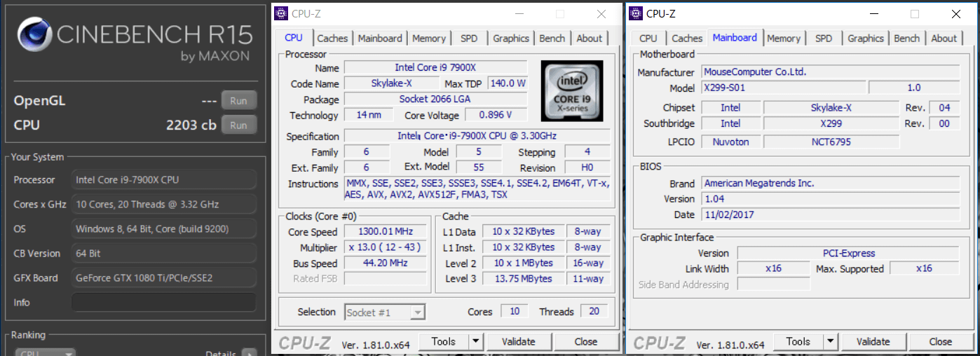Switch to Graphics tab in right CPU-Z window
The width and height of the screenshot is (980, 356).
coord(866,39)
